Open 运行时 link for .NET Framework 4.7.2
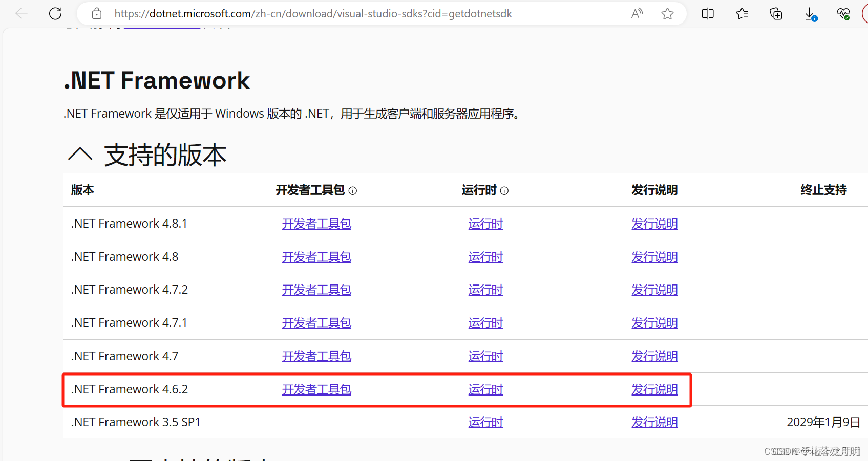This screenshot has height=461, width=868. (x=485, y=290)
